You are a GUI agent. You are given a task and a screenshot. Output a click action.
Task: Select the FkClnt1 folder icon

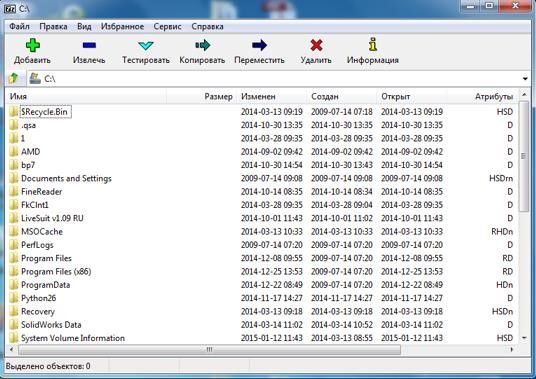[x=14, y=205]
